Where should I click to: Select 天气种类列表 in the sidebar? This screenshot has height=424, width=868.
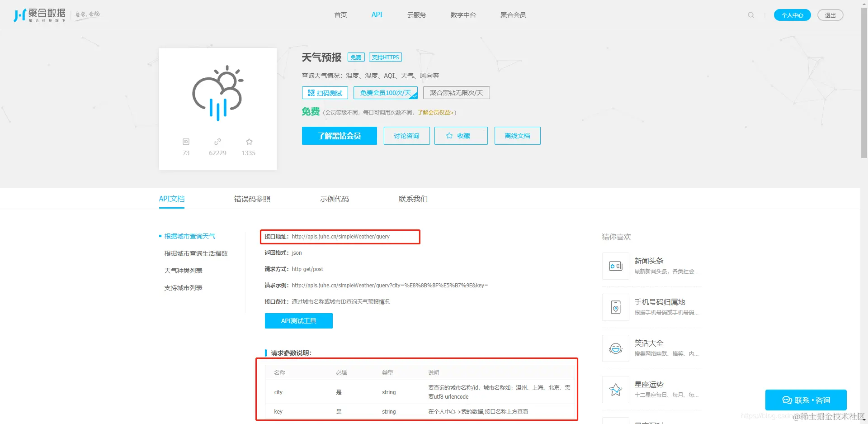[x=184, y=271]
